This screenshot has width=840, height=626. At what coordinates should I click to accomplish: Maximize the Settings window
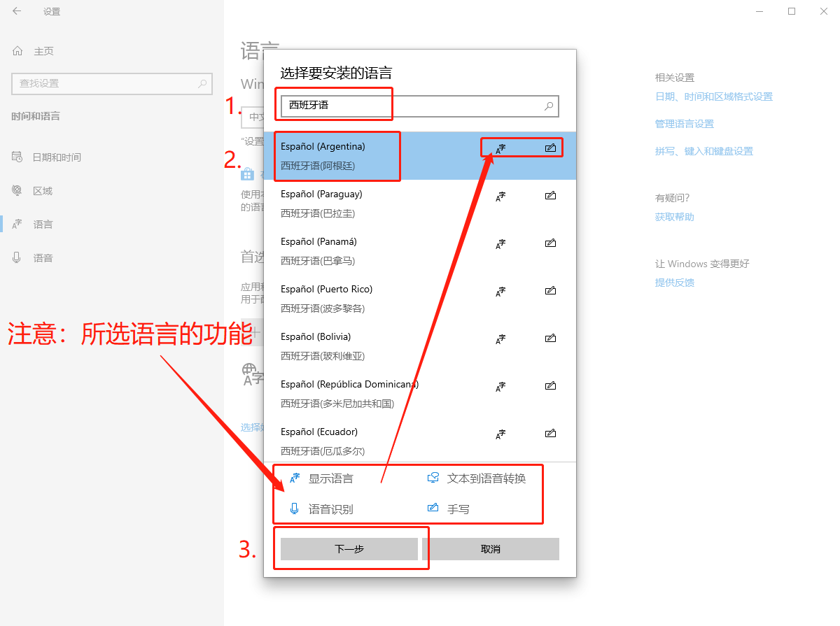pos(792,11)
